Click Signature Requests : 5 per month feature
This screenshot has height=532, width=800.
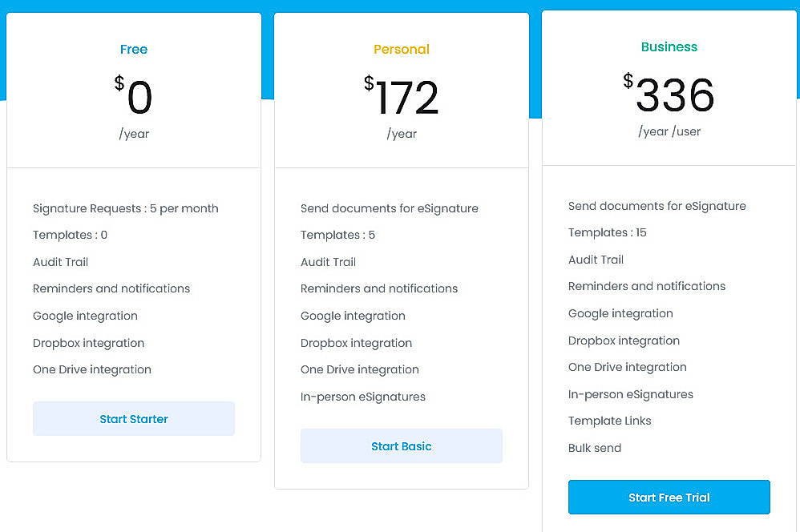(x=125, y=208)
